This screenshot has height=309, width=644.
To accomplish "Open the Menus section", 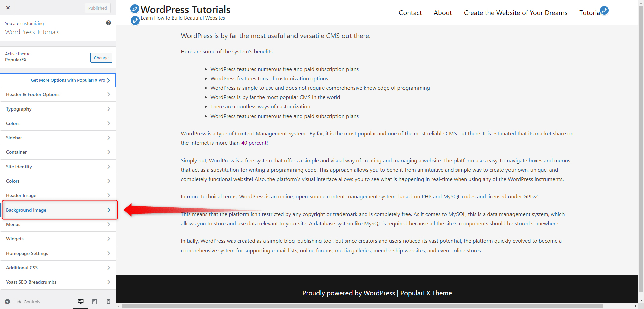I will pos(58,224).
